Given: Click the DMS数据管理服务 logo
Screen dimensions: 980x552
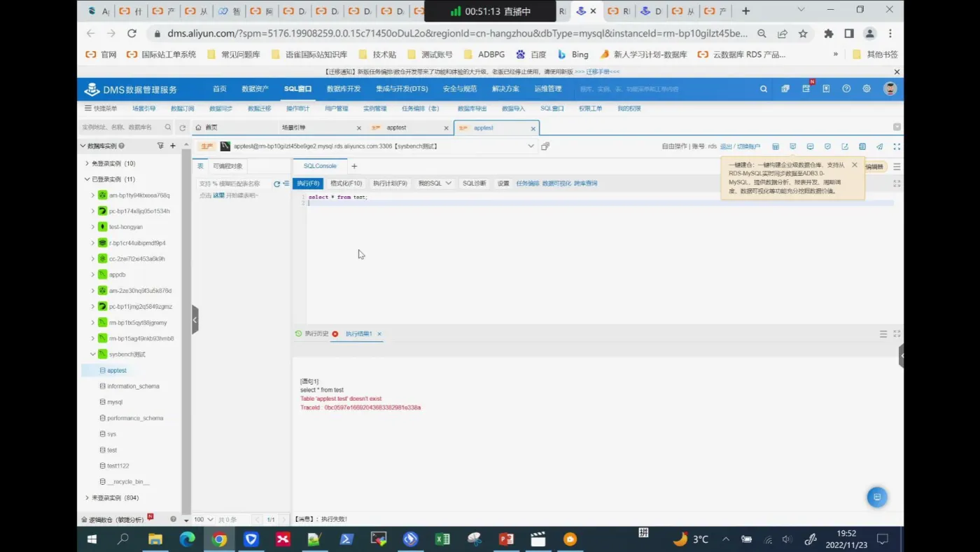Looking at the screenshot, I should click(x=130, y=89).
